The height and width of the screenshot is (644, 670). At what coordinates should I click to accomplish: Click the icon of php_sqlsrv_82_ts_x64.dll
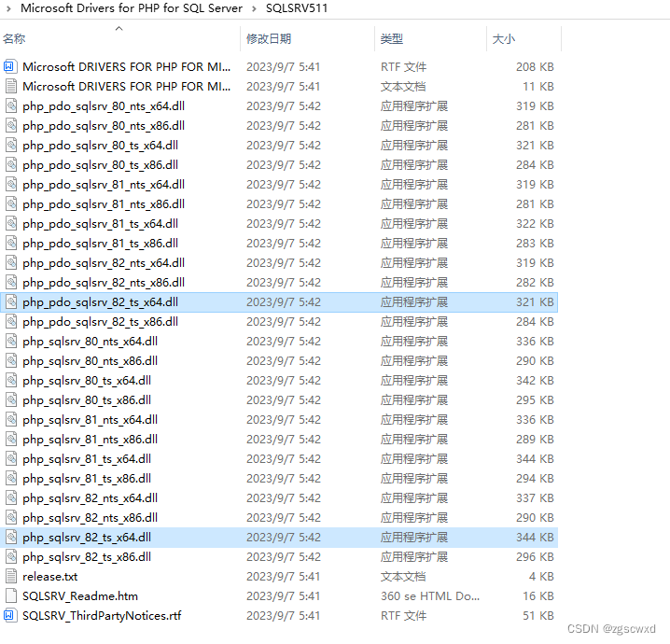point(11,538)
